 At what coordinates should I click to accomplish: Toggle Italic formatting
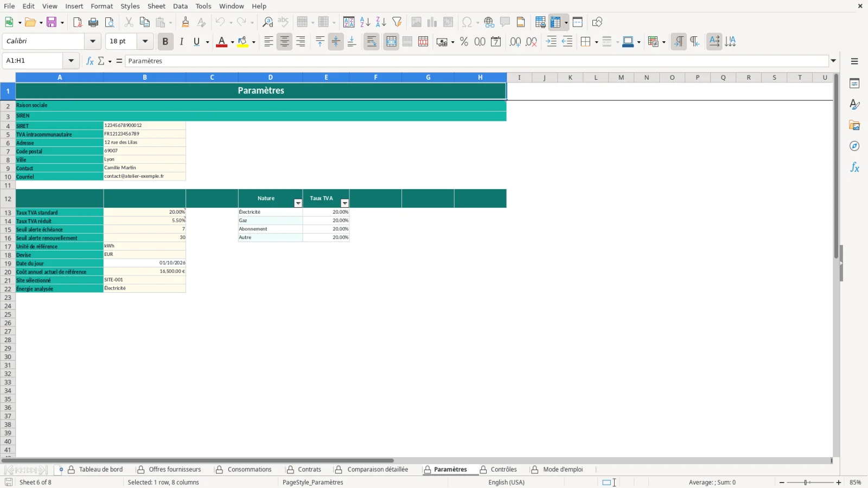click(181, 42)
